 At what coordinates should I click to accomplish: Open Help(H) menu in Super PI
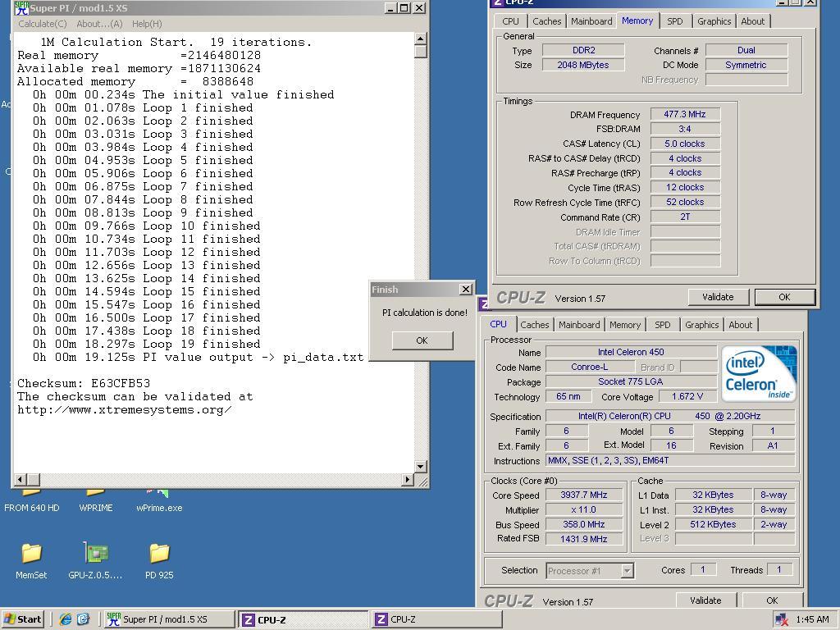(147, 24)
